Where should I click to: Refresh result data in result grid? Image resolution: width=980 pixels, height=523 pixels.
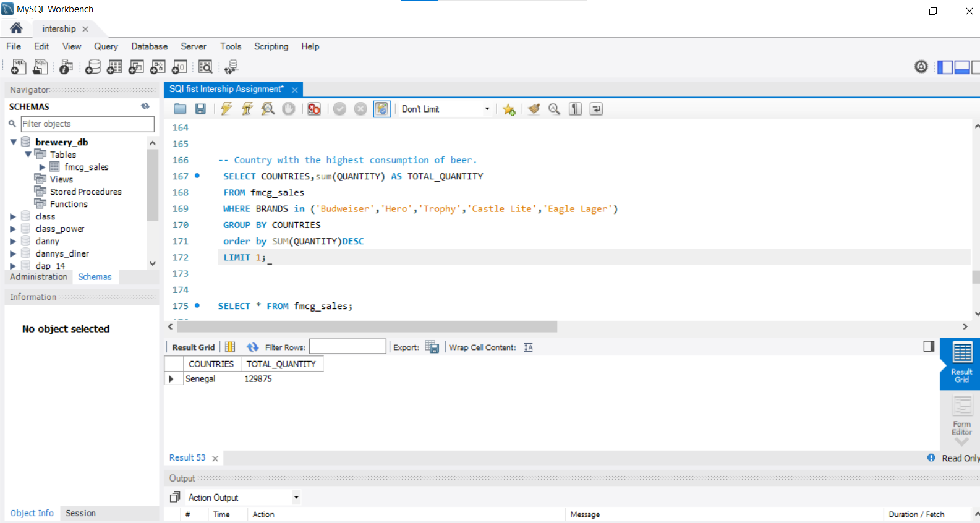[252, 347]
